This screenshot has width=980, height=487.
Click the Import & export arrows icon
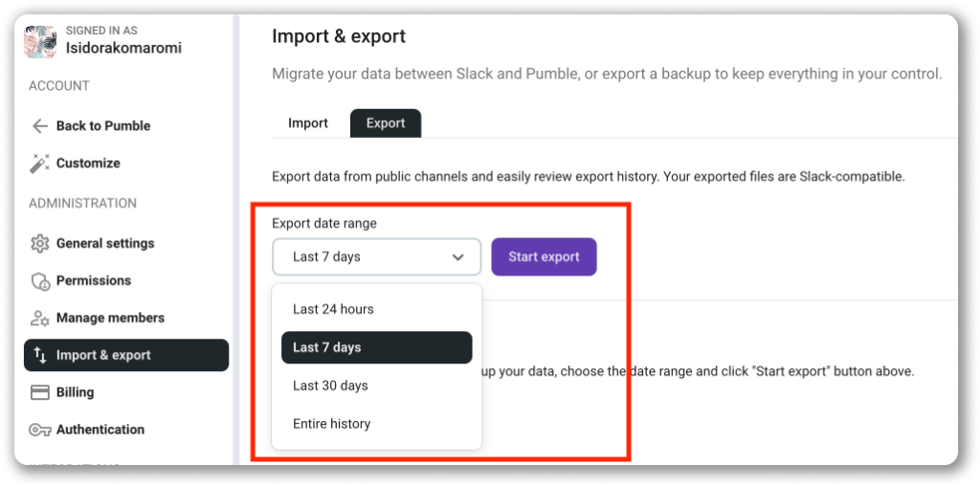40,355
